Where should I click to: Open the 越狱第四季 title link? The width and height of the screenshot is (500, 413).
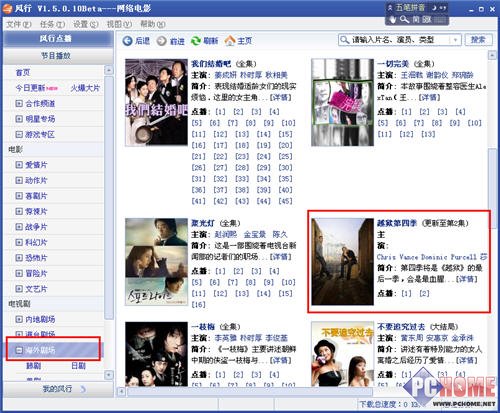397,223
